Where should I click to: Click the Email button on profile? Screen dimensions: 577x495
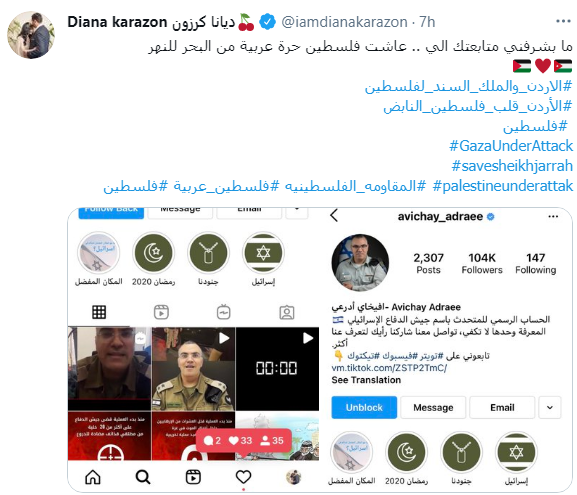click(x=502, y=407)
